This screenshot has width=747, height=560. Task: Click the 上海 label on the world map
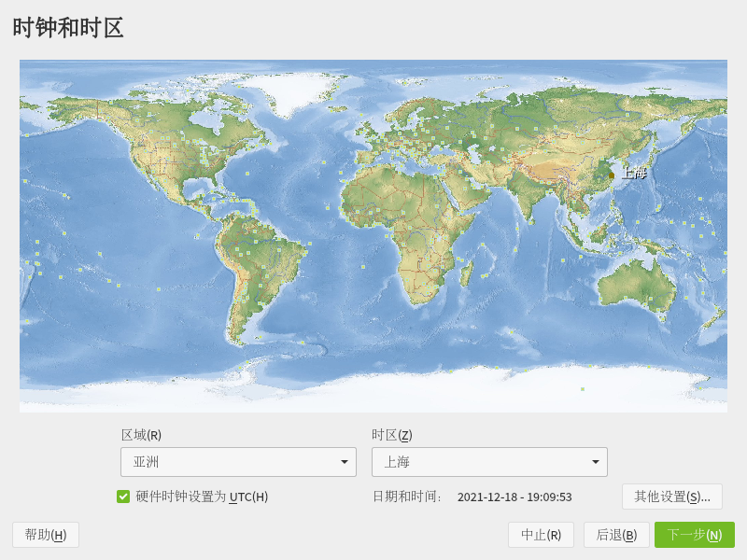634,173
